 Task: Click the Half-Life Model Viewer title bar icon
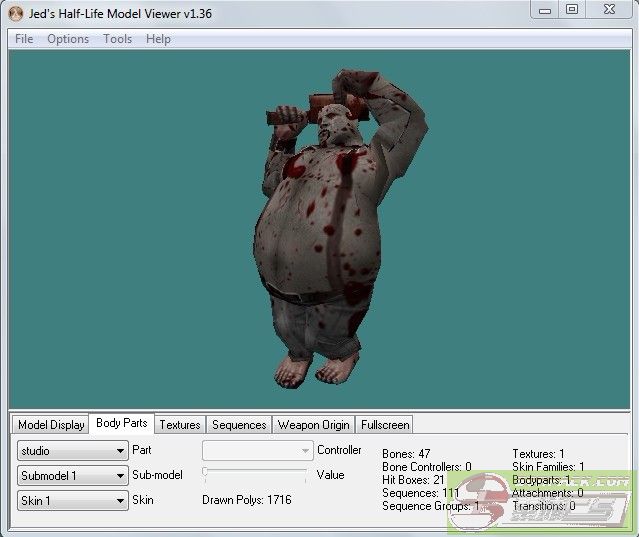[x=15, y=13]
